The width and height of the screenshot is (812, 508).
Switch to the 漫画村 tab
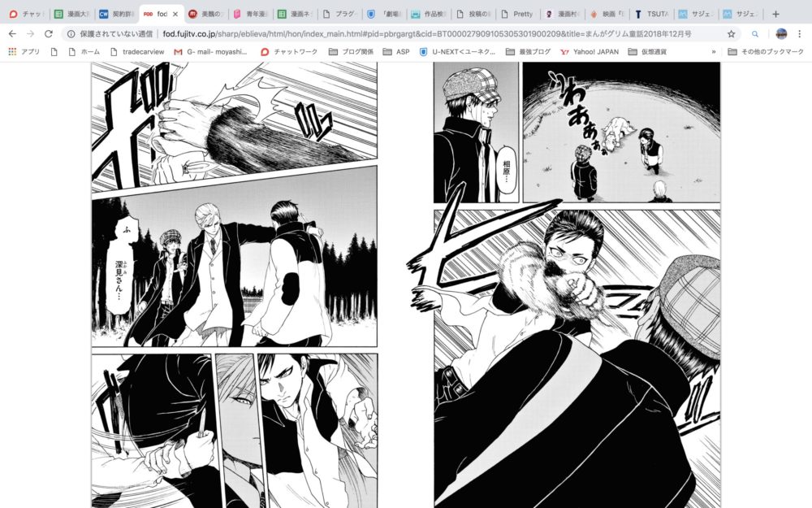click(563, 14)
